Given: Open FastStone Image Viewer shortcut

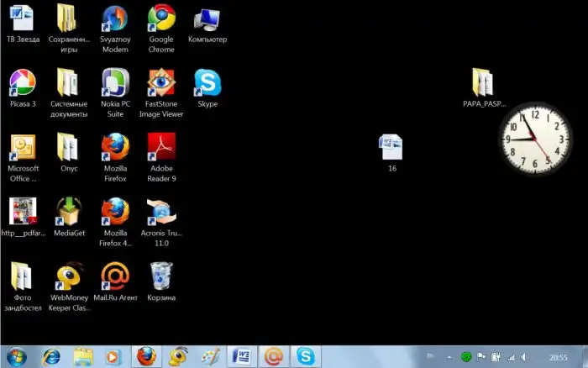Looking at the screenshot, I should pos(161,82).
